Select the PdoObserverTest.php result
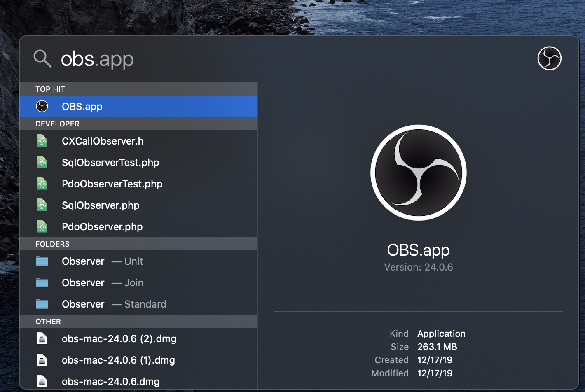 [x=138, y=184]
